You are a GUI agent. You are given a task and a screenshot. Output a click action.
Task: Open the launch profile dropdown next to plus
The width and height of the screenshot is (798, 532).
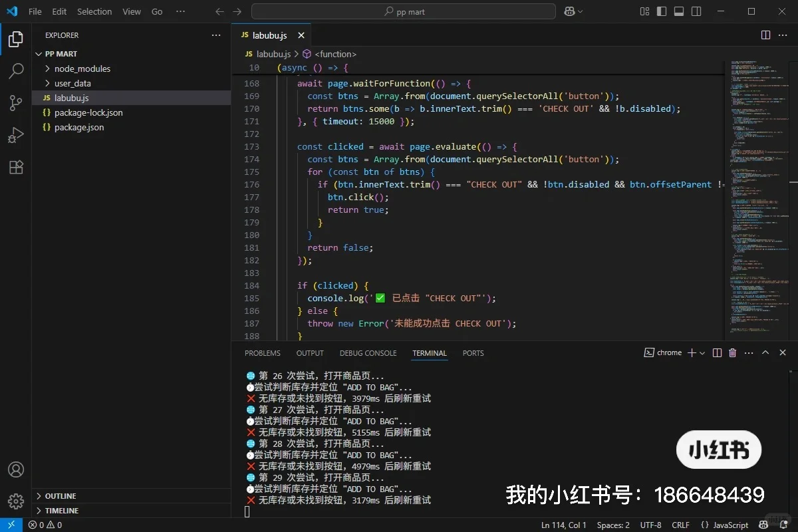(702, 353)
